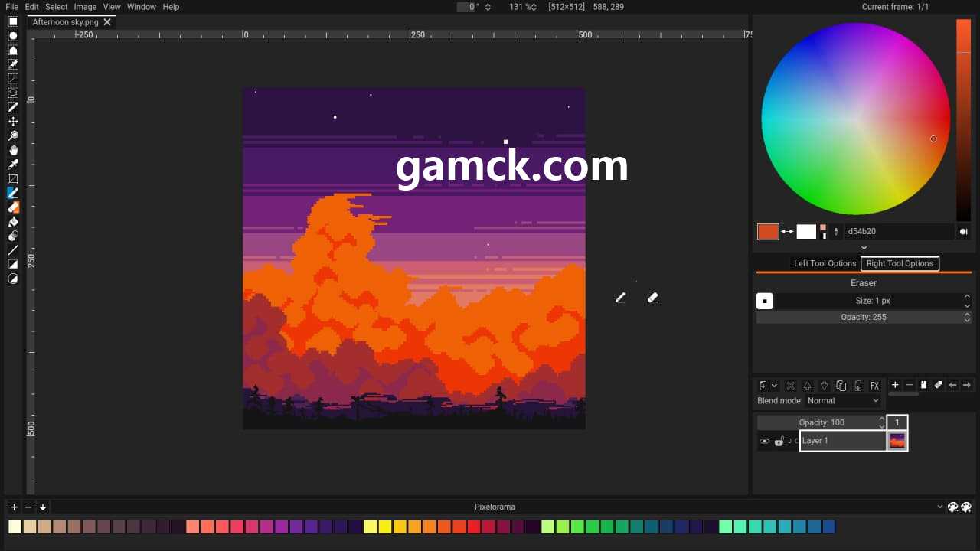Select the Move tool
This screenshot has height=551, width=980.
(x=13, y=122)
